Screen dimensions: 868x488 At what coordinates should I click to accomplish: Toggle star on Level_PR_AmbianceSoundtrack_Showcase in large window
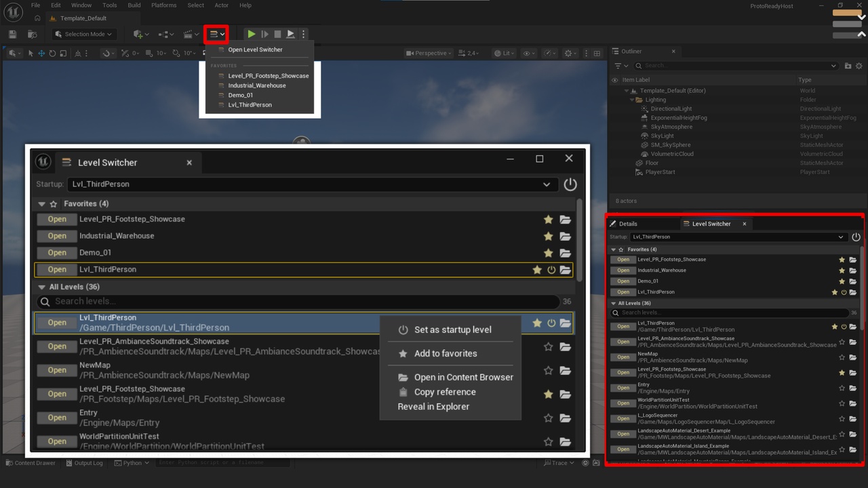pyautogui.click(x=548, y=347)
